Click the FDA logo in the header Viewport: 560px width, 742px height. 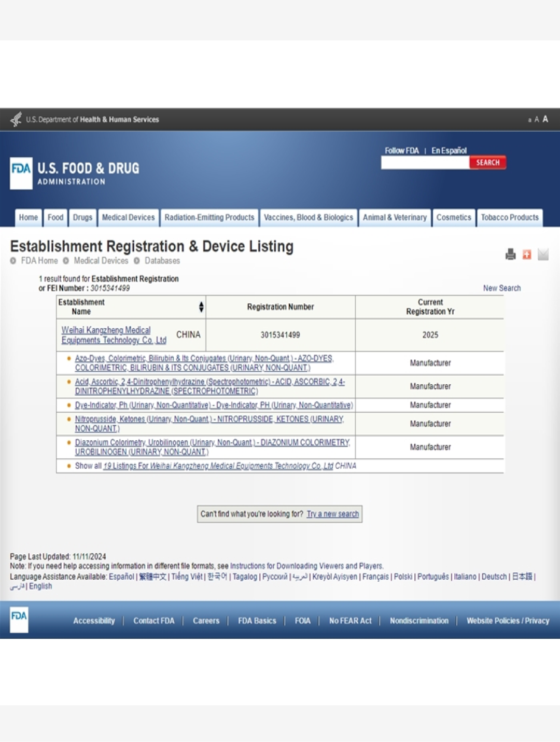(x=21, y=173)
